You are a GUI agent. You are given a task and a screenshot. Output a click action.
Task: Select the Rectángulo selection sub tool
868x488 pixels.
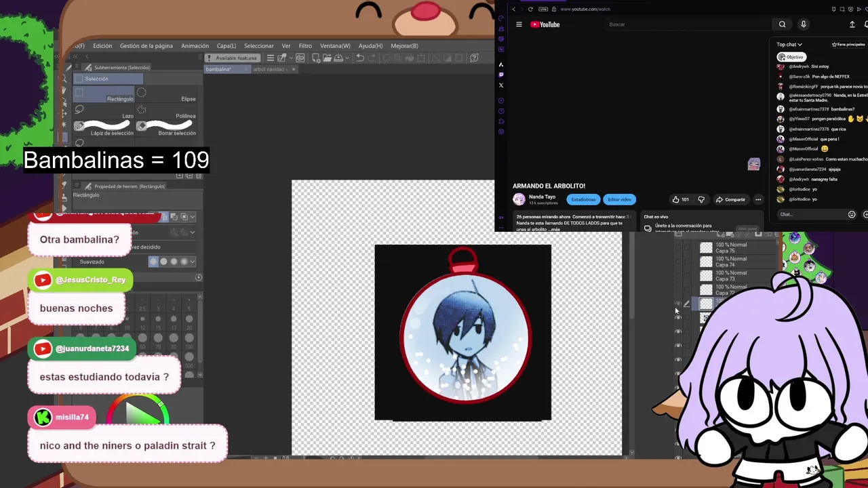[104, 94]
